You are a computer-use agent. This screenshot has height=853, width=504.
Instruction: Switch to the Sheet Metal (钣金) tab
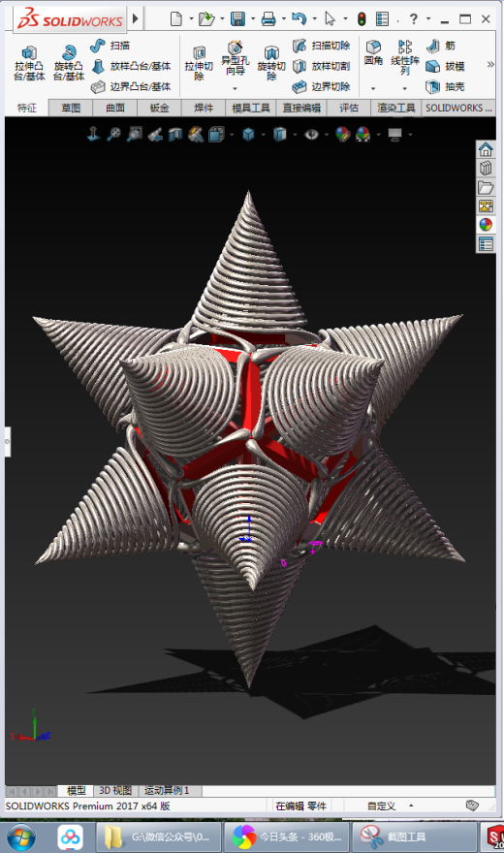(159, 108)
